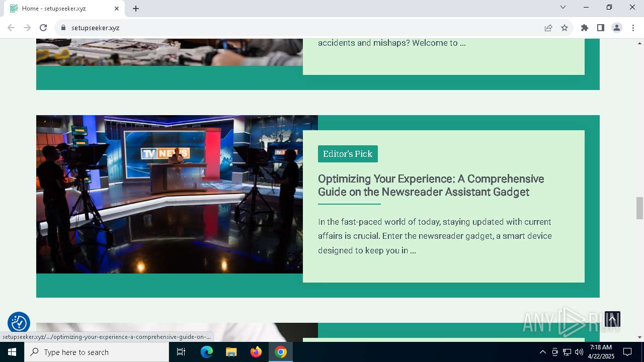Image resolution: width=644 pixels, height=362 pixels.
Task: Click scrollbar up arrow
Action: coord(639,43)
